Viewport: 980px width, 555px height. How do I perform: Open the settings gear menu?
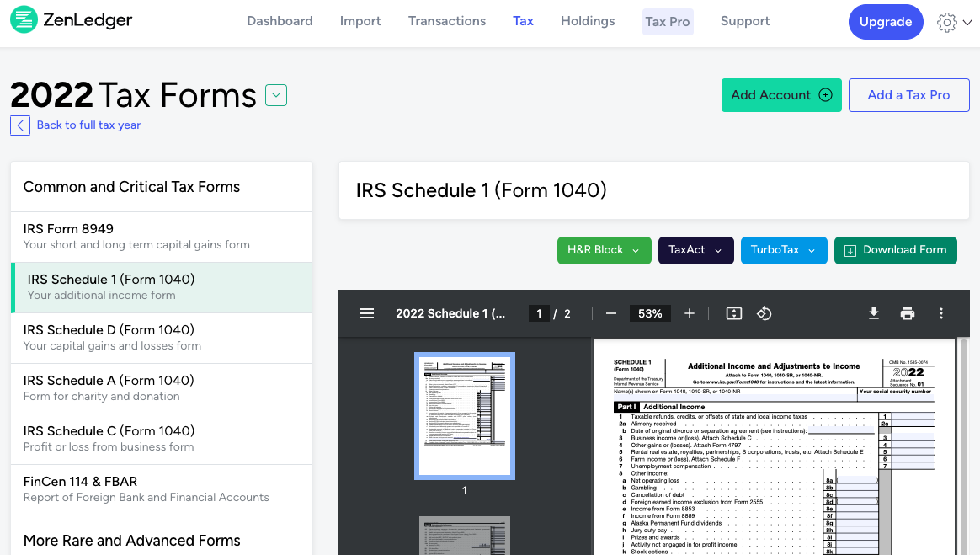pos(947,23)
